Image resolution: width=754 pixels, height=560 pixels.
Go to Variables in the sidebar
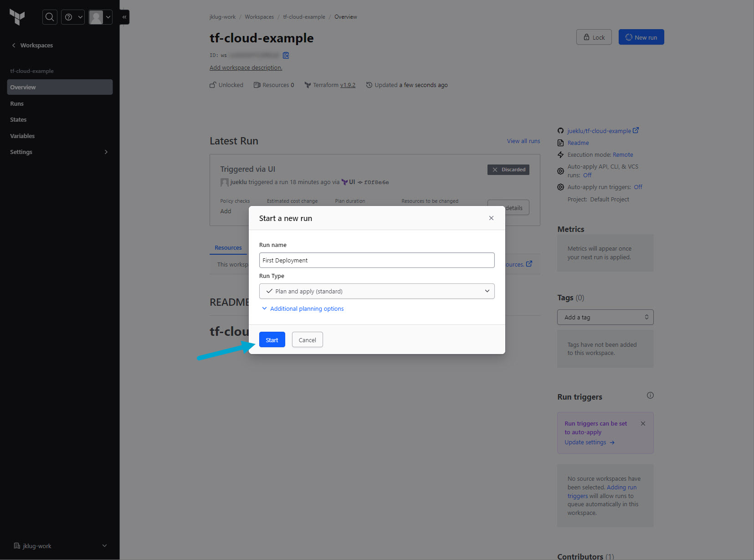coord(22,136)
